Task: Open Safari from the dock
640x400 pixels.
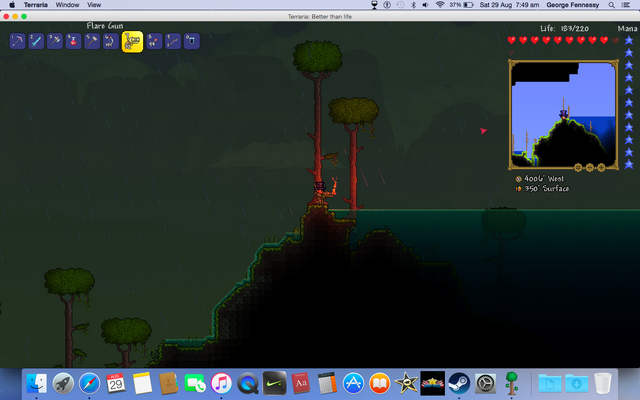Action: tap(89, 384)
